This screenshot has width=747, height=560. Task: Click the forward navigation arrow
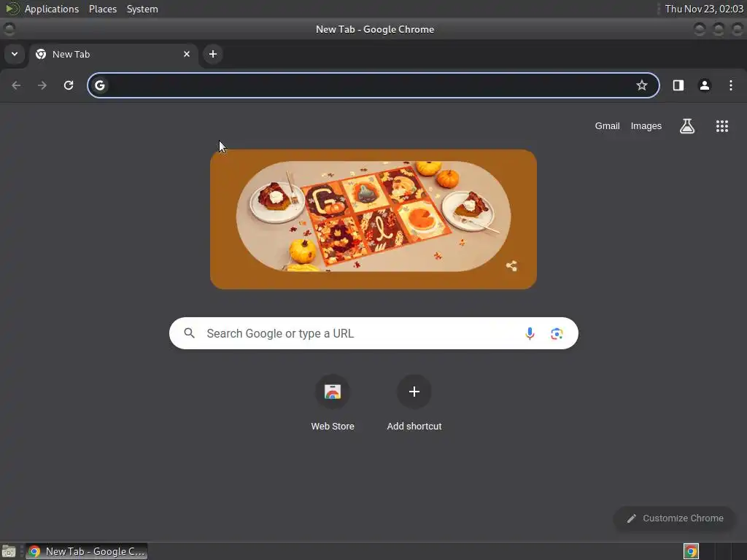pyautogui.click(x=42, y=85)
